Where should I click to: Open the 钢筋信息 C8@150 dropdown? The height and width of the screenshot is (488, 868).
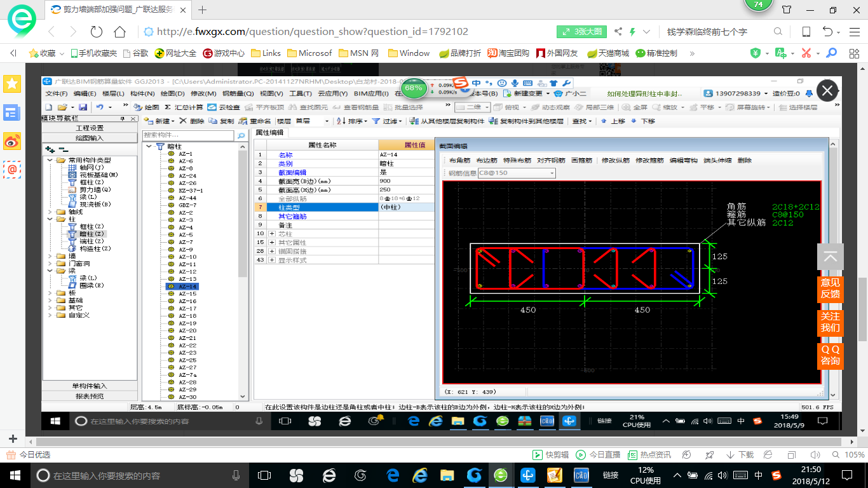tap(552, 173)
